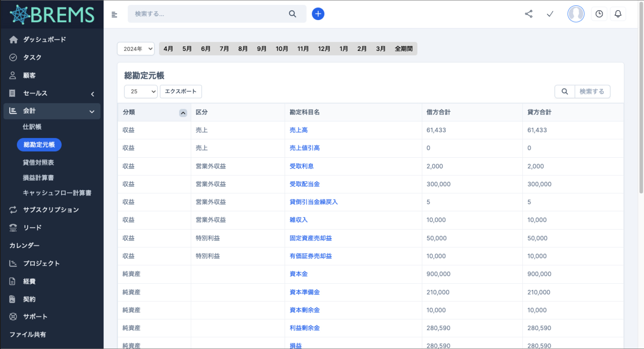Open 貸借対照表 in the sidebar
This screenshot has height=349, width=644.
(38, 163)
